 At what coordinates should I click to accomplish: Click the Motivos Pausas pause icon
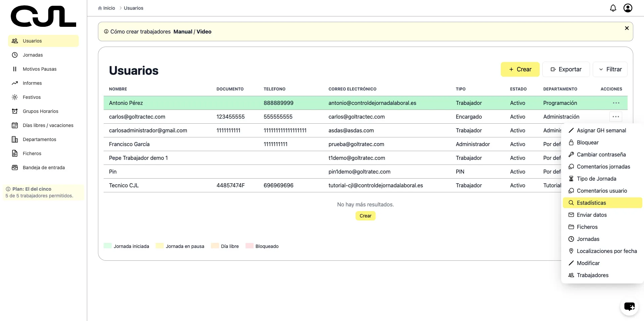pyautogui.click(x=15, y=69)
